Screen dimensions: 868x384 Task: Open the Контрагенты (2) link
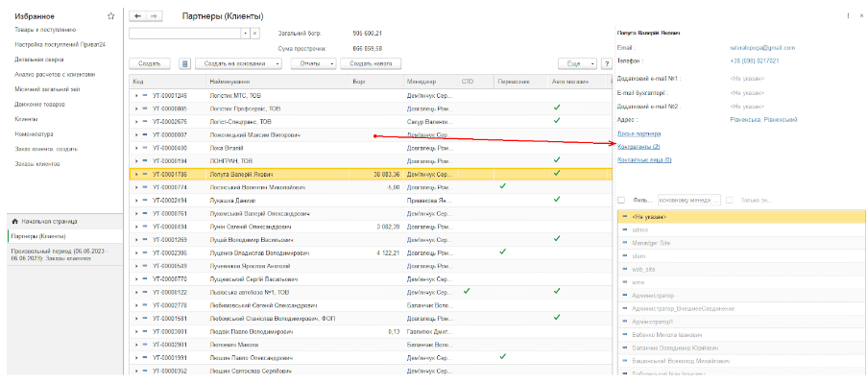point(639,147)
